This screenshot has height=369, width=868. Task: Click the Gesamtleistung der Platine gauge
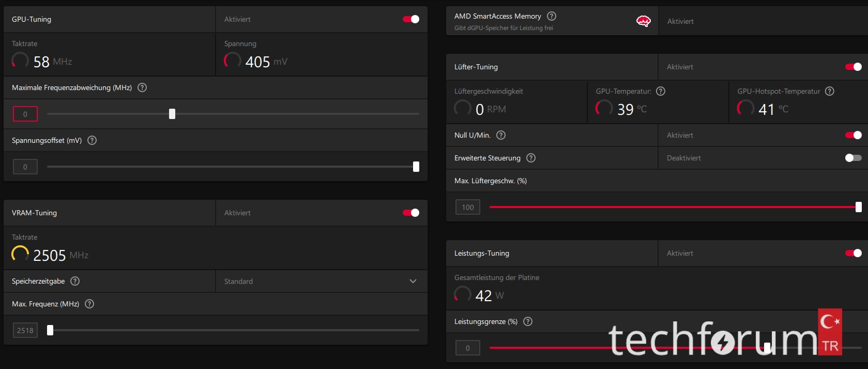(463, 294)
